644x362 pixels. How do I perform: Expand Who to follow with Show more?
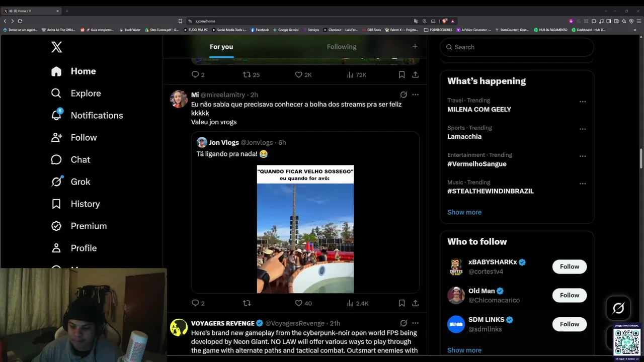tap(464, 350)
